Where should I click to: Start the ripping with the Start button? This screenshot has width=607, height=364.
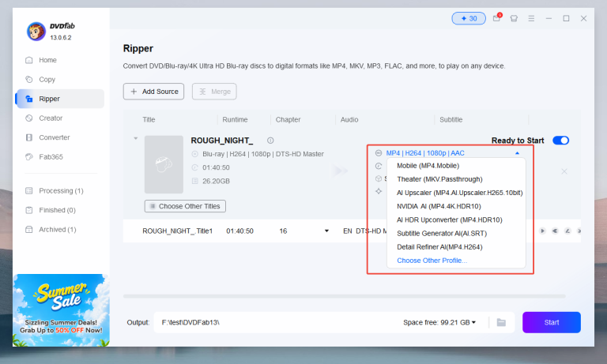551,322
